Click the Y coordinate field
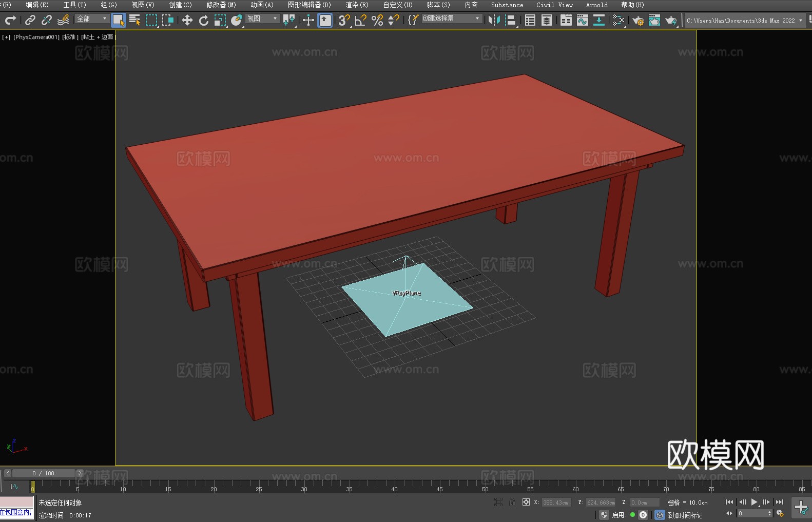This screenshot has height=522, width=812. (601, 502)
